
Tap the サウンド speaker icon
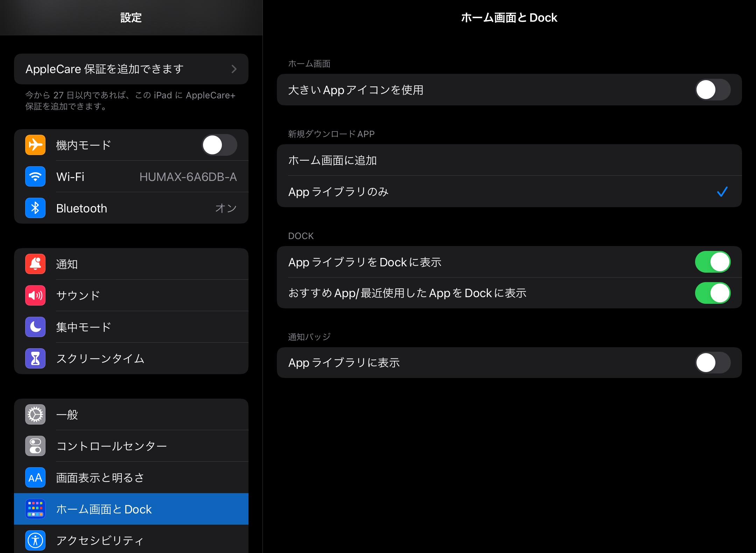[x=35, y=295]
